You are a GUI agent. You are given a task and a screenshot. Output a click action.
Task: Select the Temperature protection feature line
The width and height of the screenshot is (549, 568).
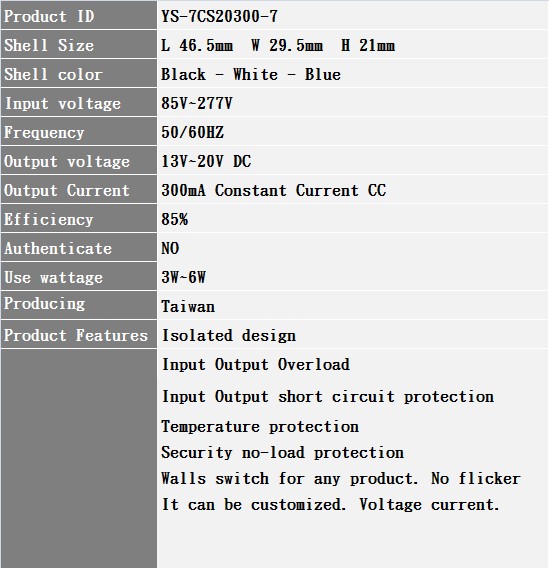point(260,426)
